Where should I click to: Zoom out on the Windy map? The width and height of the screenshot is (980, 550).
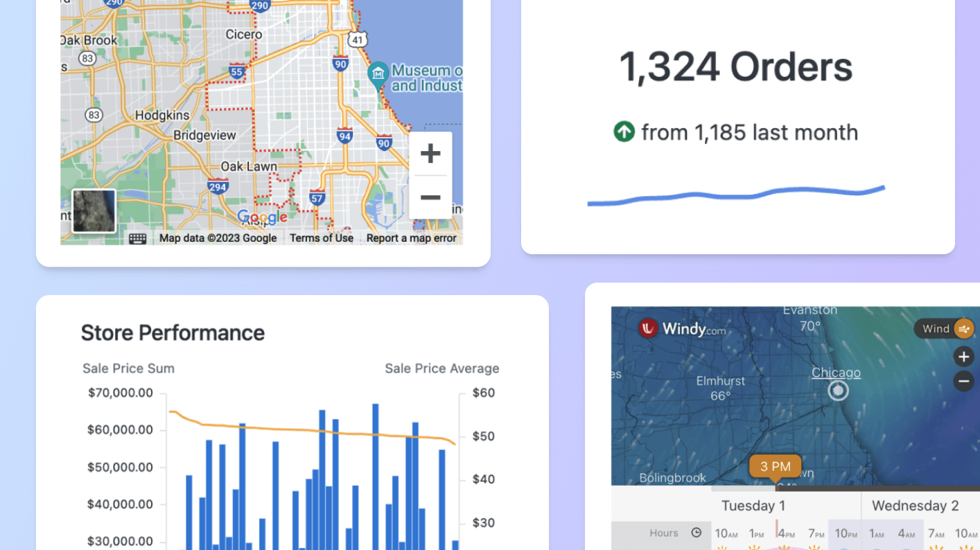[963, 381]
